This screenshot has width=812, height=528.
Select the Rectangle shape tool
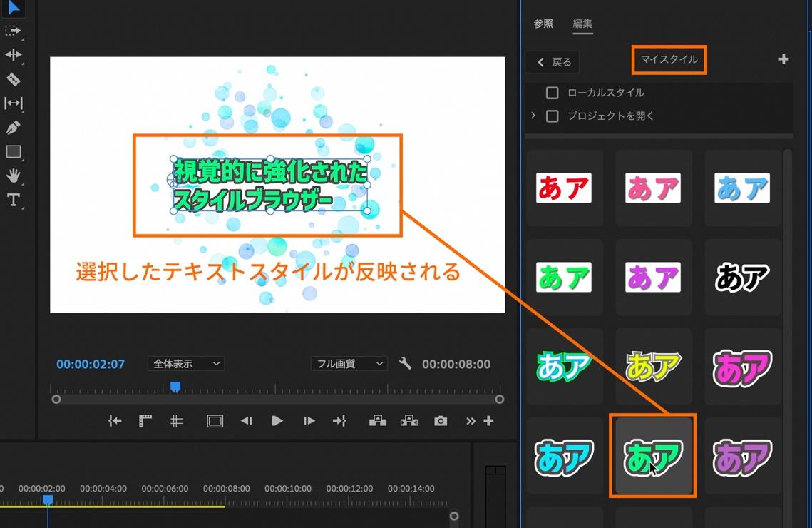point(13,152)
